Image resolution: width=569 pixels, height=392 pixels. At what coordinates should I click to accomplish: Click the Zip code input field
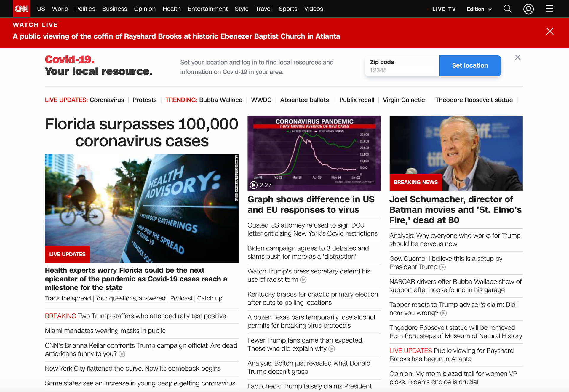pyautogui.click(x=402, y=66)
